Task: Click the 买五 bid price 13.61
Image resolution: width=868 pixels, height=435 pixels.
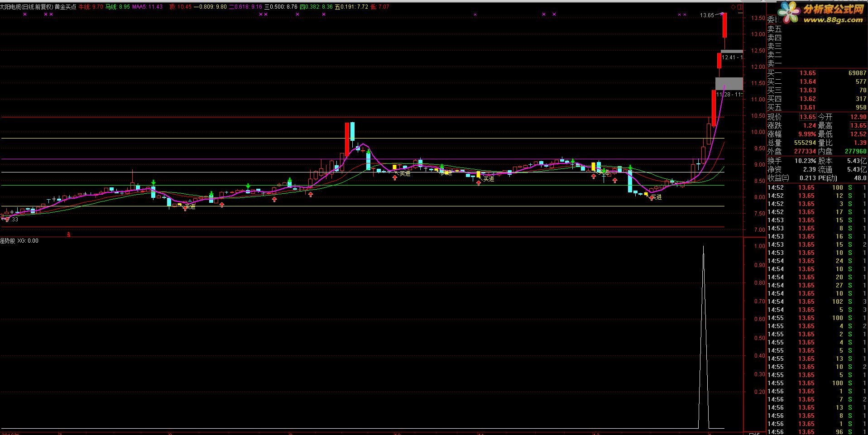Action: pos(807,107)
